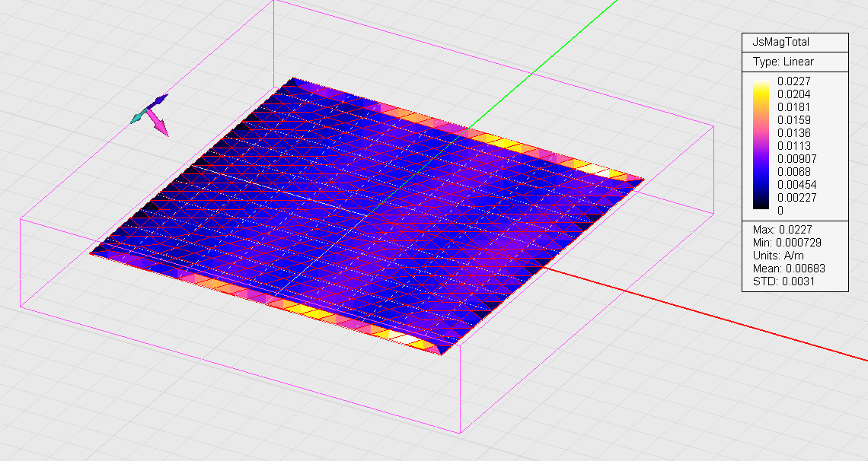Click the Max: 0.0227 statistic
Image resolution: width=868 pixels, height=461 pixels.
[783, 230]
